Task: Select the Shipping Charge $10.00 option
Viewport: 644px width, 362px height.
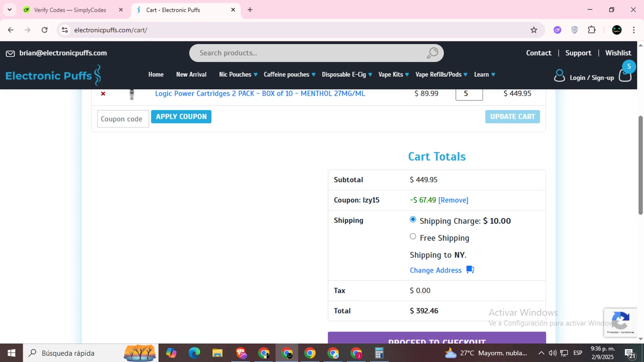Action: (413, 219)
